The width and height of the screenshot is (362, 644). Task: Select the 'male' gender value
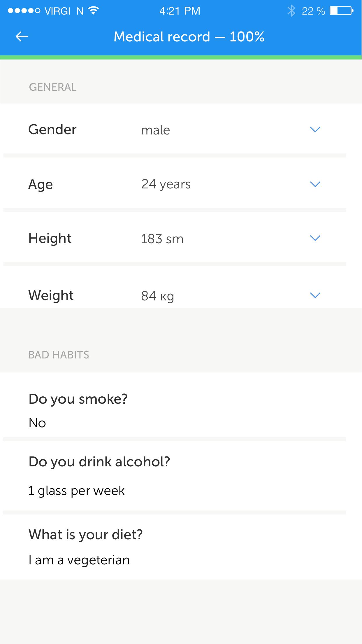(155, 130)
